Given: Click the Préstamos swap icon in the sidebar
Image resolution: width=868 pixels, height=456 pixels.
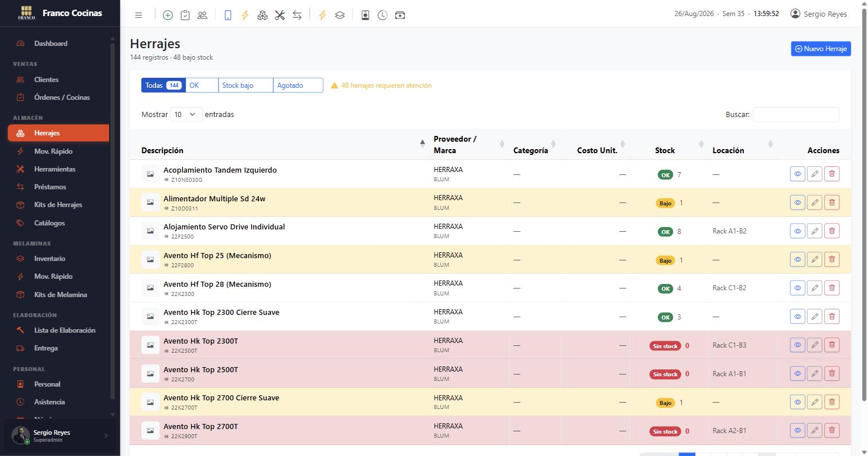Looking at the screenshot, I should pos(21,187).
